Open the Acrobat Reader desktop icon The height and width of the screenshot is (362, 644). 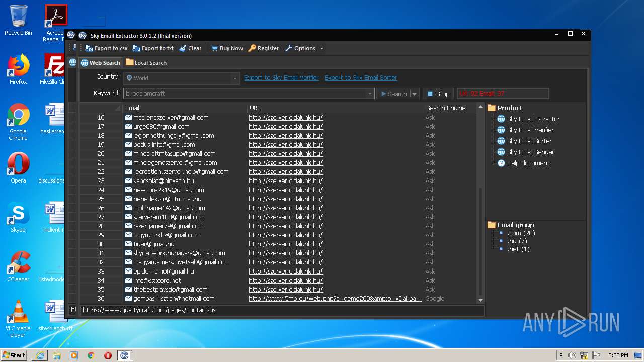(x=56, y=23)
